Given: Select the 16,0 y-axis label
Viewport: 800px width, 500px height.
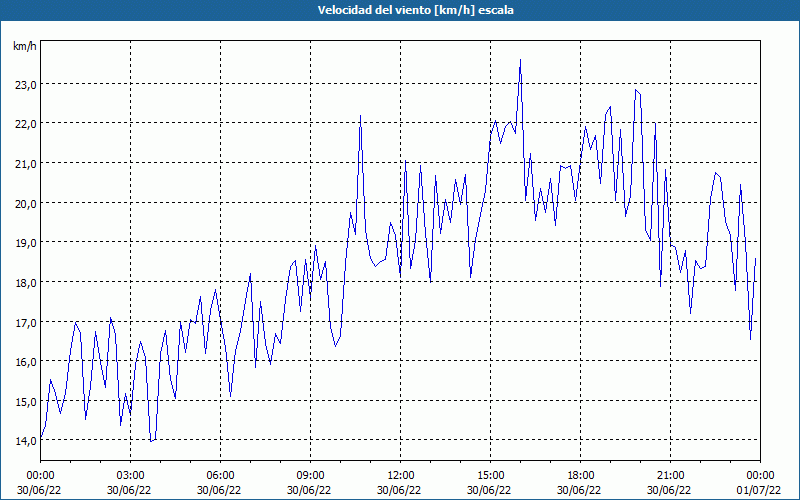Looking at the screenshot, I should click(x=26, y=362).
